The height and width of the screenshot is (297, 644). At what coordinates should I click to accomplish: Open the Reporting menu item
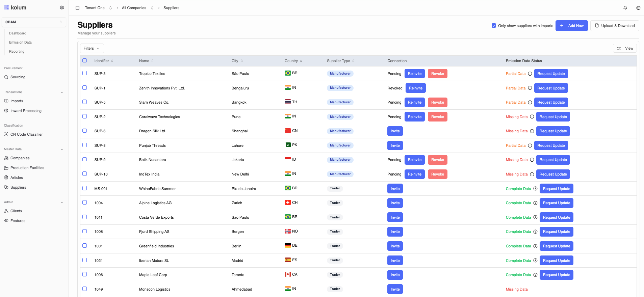(x=17, y=51)
